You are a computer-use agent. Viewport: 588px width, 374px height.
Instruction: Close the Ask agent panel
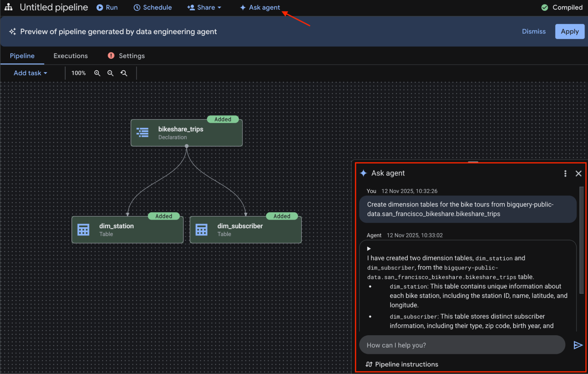578,173
